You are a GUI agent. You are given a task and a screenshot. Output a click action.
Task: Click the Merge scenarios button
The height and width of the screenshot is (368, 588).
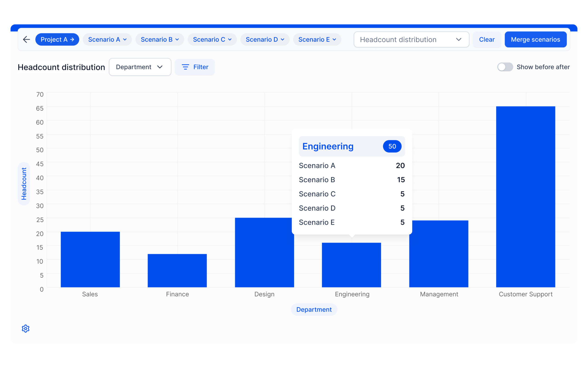[x=536, y=39]
